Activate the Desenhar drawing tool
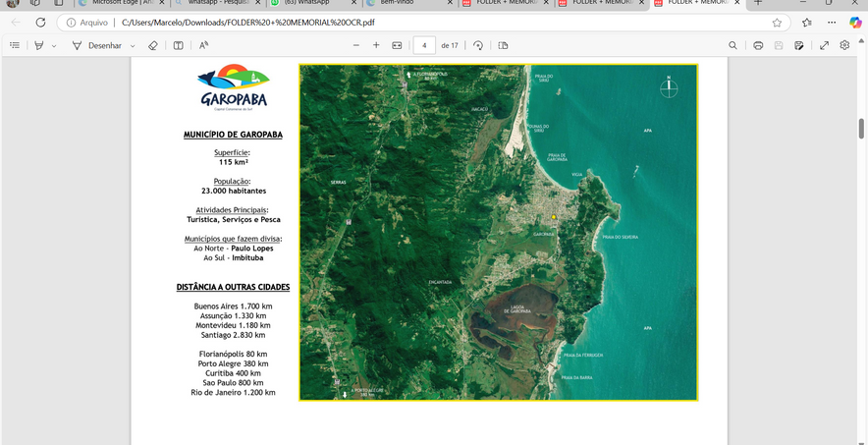 click(x=97, y=45)
